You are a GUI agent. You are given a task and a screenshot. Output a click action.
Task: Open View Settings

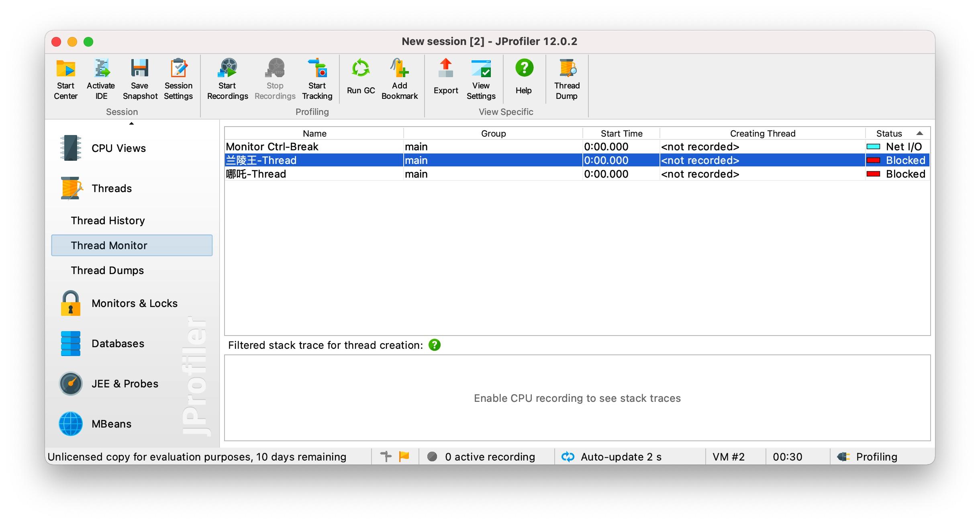(x=481, y=80)
